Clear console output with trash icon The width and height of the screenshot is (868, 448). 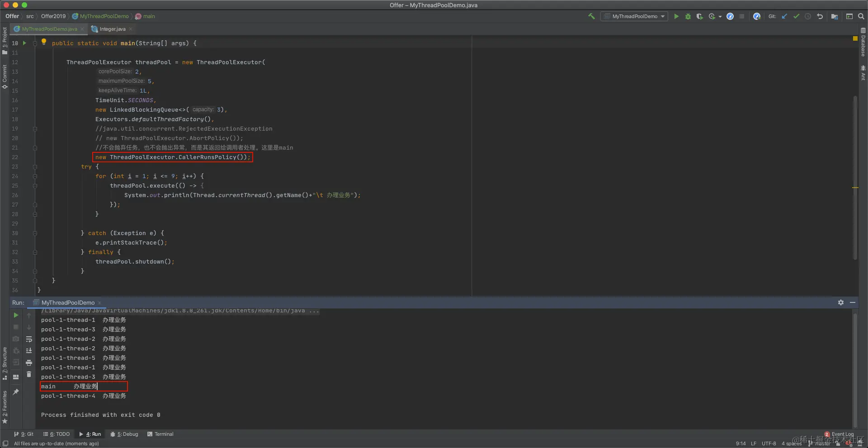tap(29, 374)
